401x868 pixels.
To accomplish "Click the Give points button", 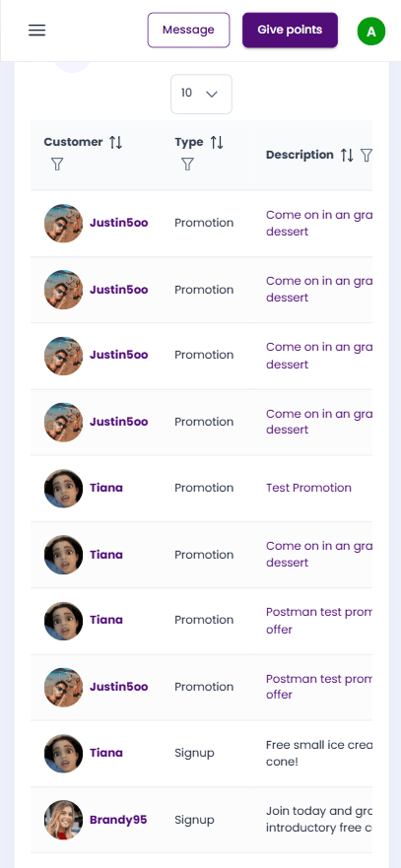I will click(290, 30).
